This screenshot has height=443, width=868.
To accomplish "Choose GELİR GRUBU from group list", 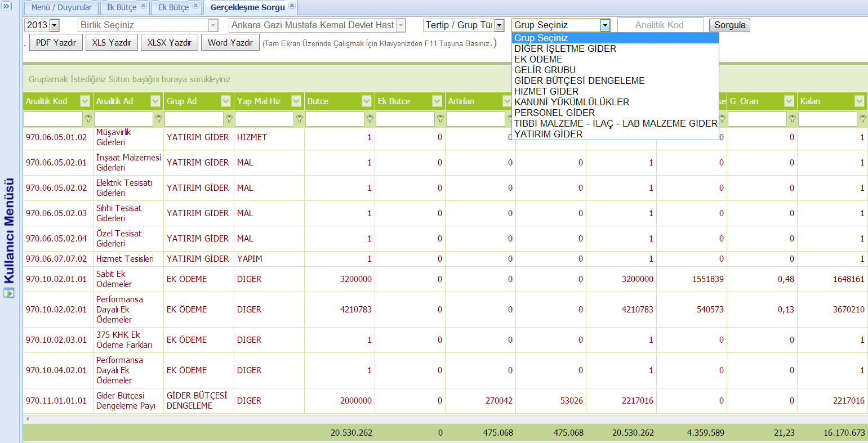I will click(x=615, y=70).
